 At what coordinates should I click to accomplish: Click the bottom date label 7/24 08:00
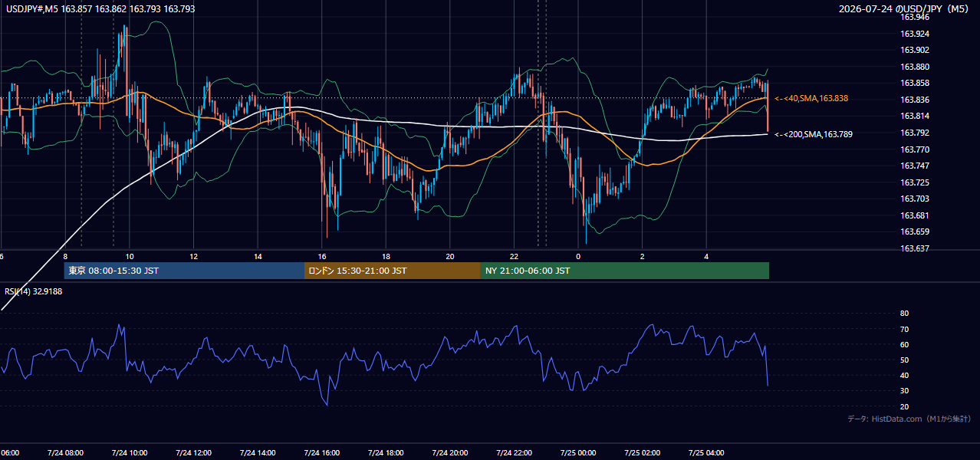tap(65, 452)
